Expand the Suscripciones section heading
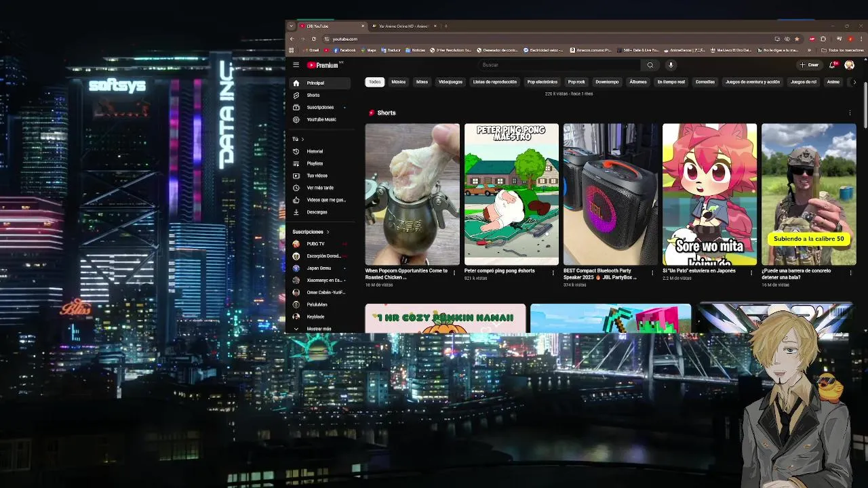Screen dimensions: 868x488 [311, 232]
